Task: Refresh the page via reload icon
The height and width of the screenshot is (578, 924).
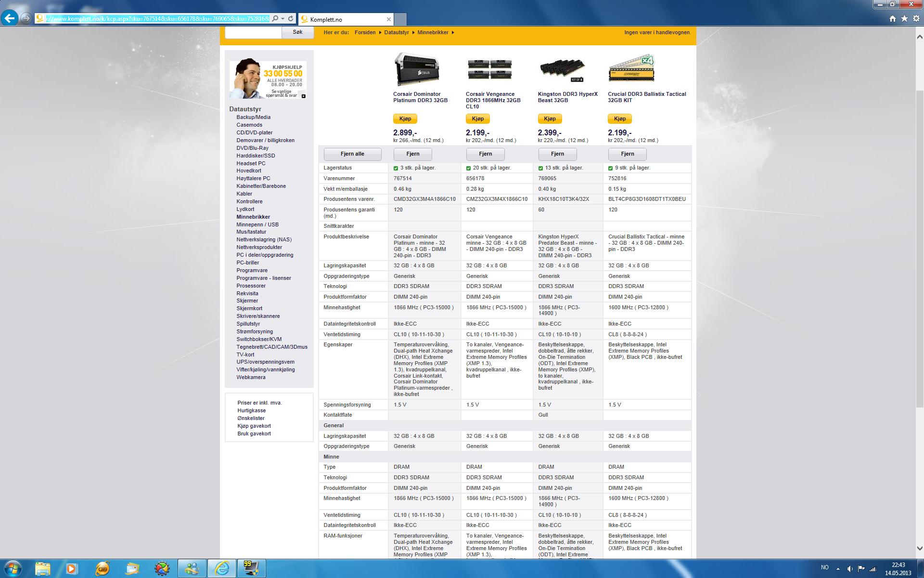Action: (x=291, y=19)
